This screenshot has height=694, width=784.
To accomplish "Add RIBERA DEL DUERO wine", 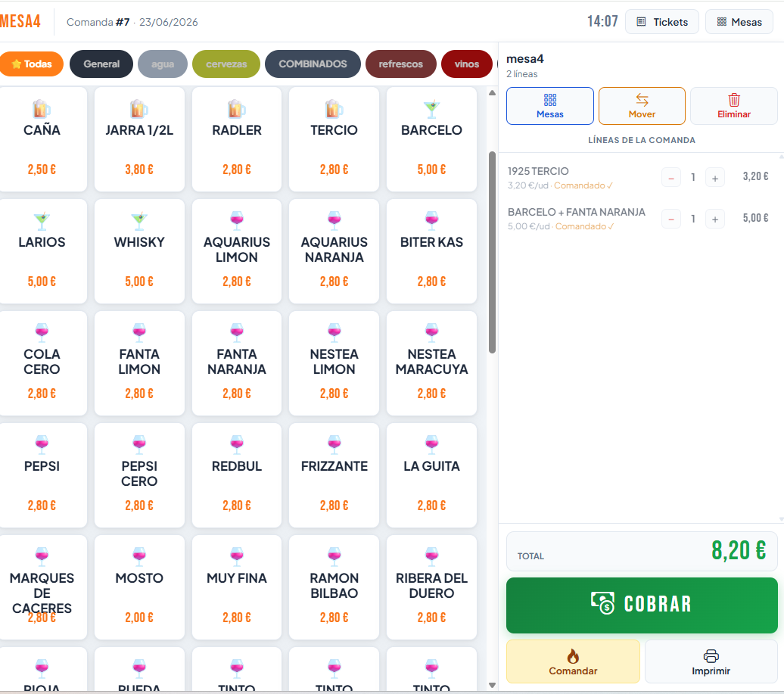I will pos(431,587).
